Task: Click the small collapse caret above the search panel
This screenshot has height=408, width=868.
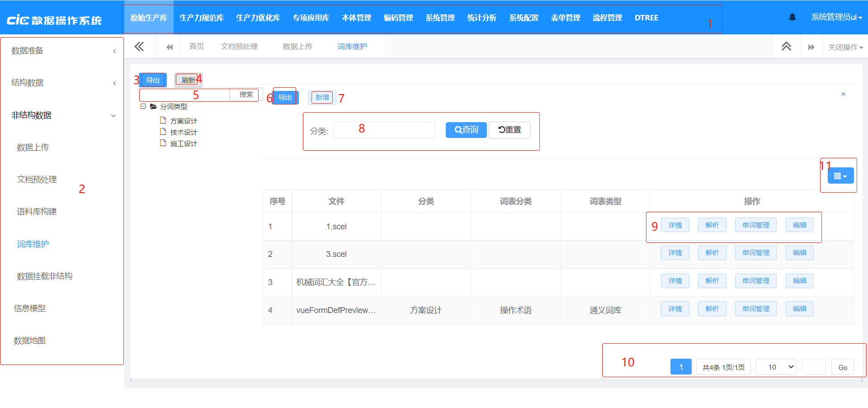Action: pyautogui.click(x=843, y=94)
